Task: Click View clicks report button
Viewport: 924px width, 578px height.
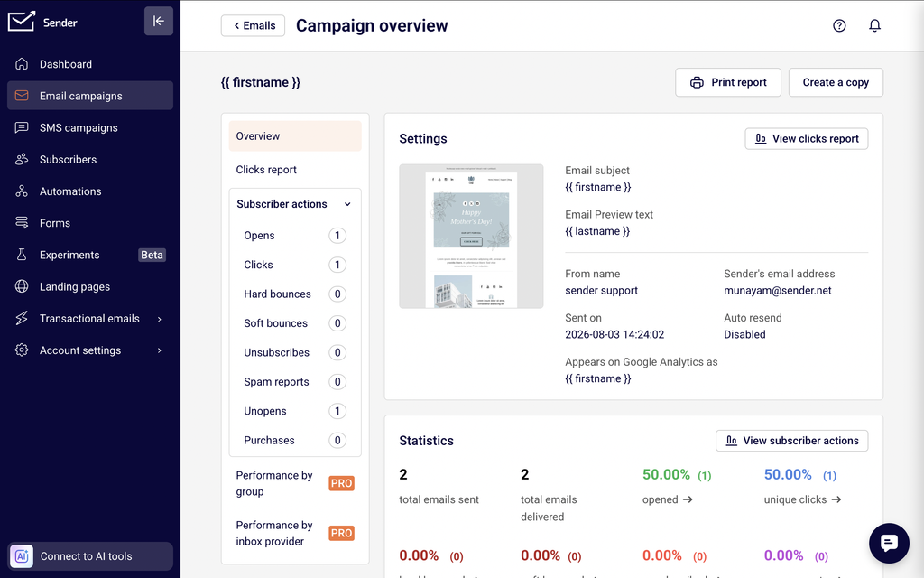Action: 806,138
